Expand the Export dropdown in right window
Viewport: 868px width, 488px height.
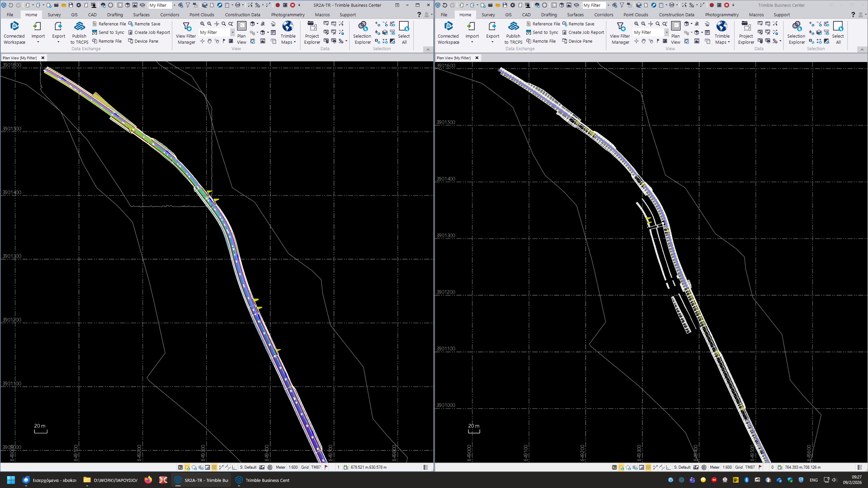click(492, 42)
